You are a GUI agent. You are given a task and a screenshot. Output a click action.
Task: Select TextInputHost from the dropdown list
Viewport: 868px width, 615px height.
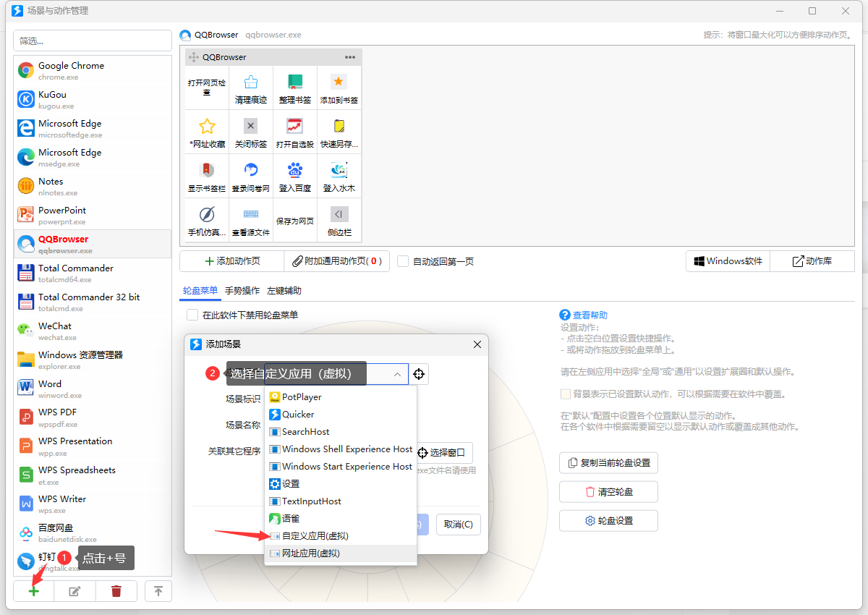click(x=341, y=501)
